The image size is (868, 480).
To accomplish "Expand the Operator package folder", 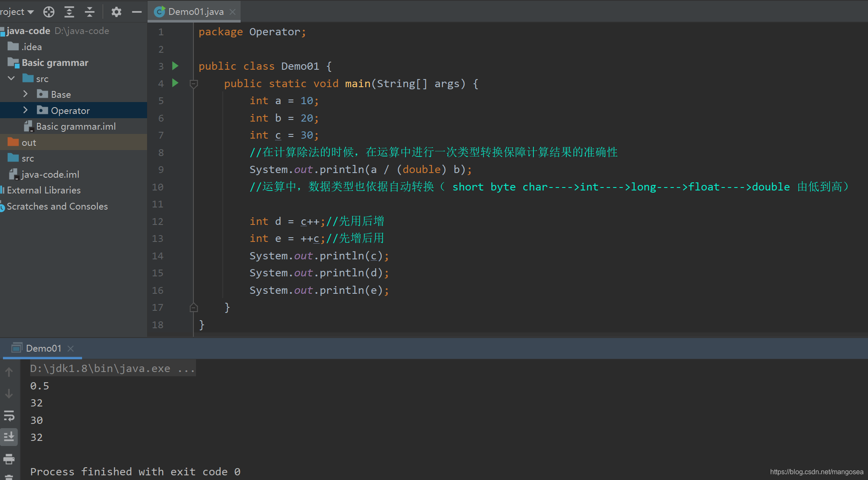I will [26, 110].
